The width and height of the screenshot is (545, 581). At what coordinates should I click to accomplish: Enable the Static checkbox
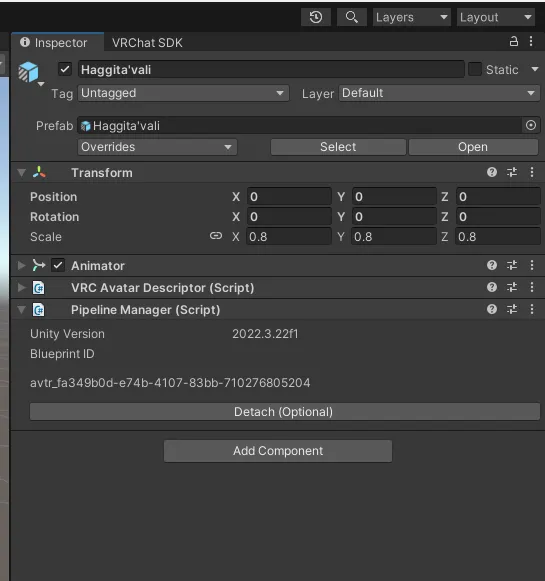[475, 69]
